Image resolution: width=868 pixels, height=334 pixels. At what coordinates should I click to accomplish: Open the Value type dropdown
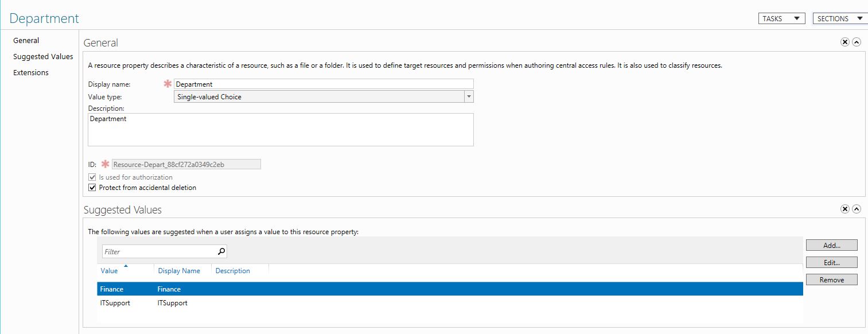pos(469,96)
